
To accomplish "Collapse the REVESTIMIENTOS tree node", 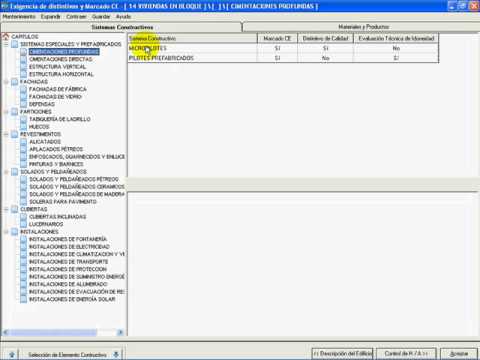I will click(6, 134).
